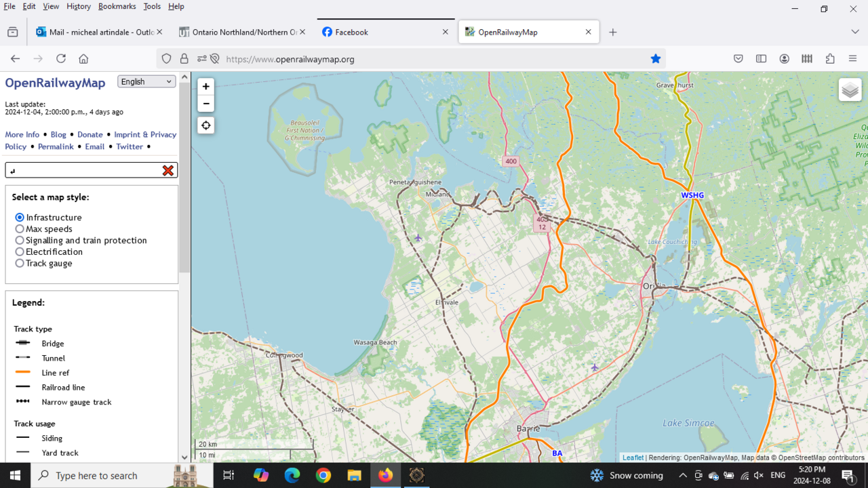
Task: Select the Max speeds map style
Action: 20,229
